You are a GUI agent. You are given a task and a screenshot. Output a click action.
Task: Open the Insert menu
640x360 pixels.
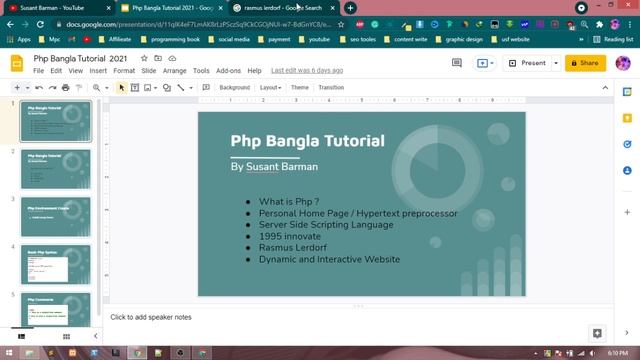point(98,71)
